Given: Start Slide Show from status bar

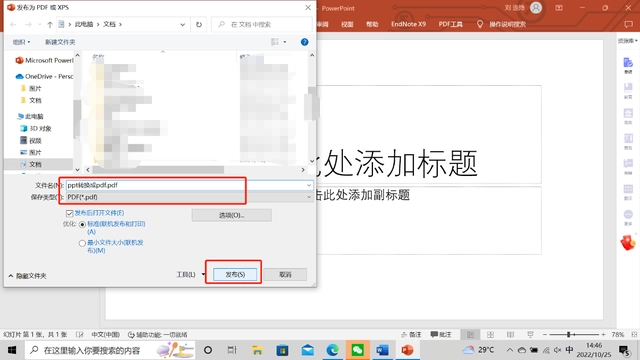Looking at the screenshot, I should pos(530,335).
